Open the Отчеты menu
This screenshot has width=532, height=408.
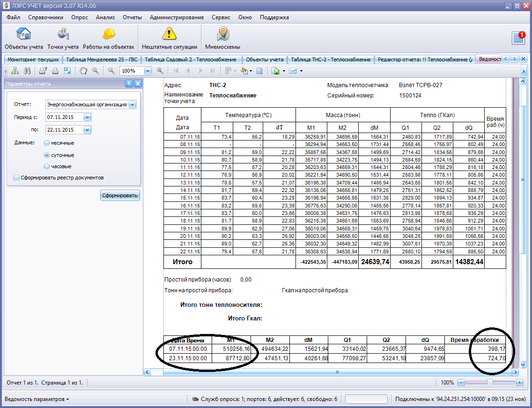click(133, 17)
